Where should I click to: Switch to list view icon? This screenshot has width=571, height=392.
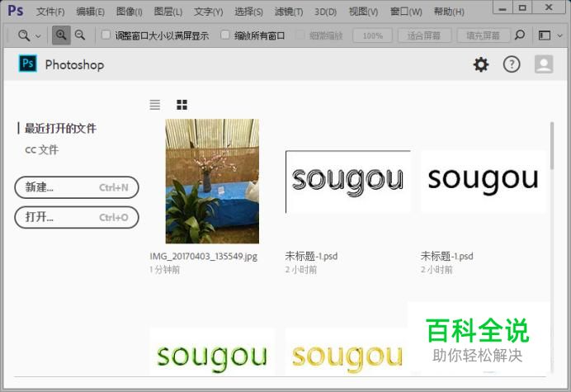(x=155, y=105)
